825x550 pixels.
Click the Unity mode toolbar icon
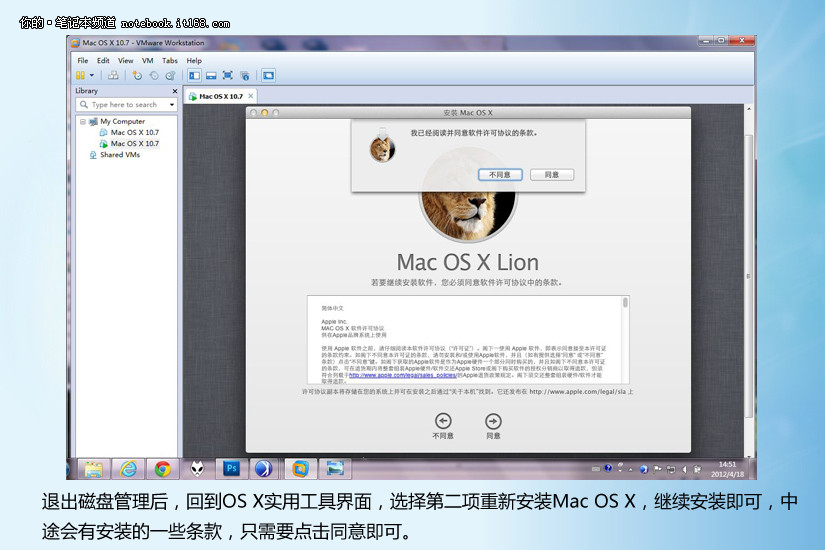tap(245, 76)
